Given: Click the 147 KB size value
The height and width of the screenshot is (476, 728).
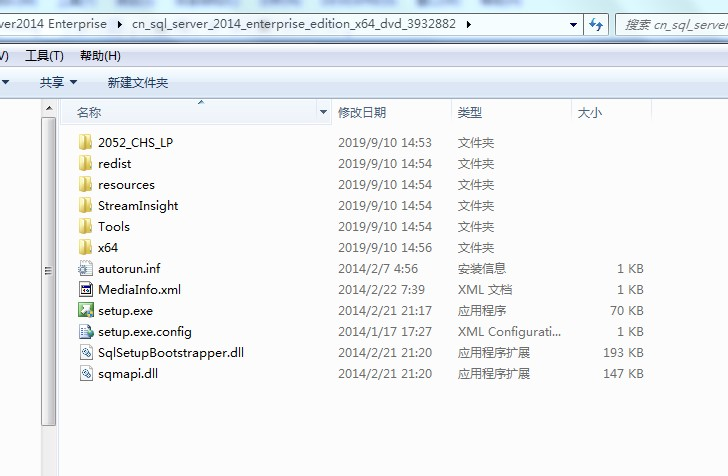Looking at the screenshot, I should coord(624,373).
